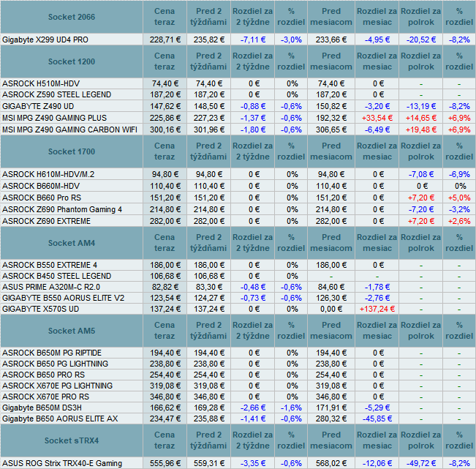Select GIGABYTE X570S UD row name

(41, 309)
